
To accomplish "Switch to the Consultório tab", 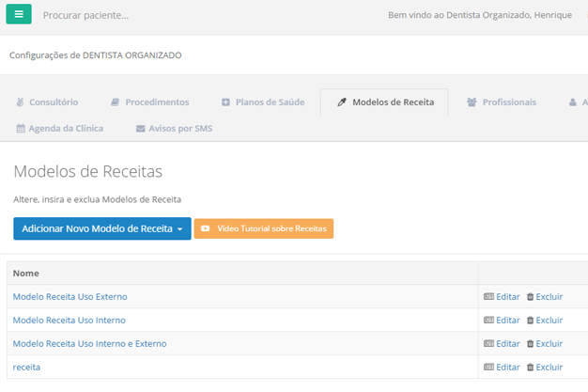I will (x=47, y=102).
